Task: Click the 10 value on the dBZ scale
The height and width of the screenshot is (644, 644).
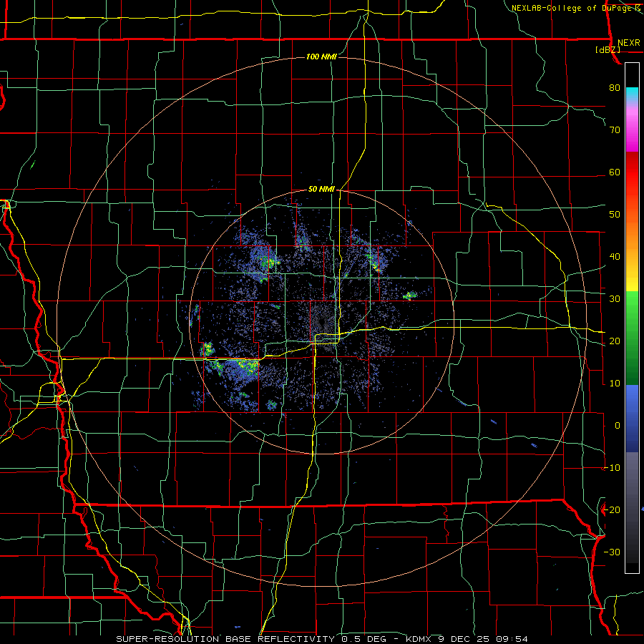Action: tap(615, 384)
